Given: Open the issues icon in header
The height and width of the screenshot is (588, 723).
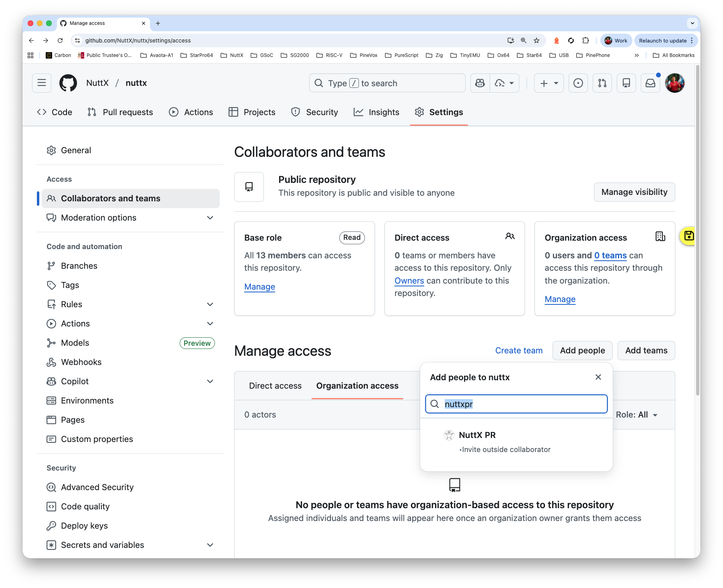Looking at the screenshot, I should 578,83.
